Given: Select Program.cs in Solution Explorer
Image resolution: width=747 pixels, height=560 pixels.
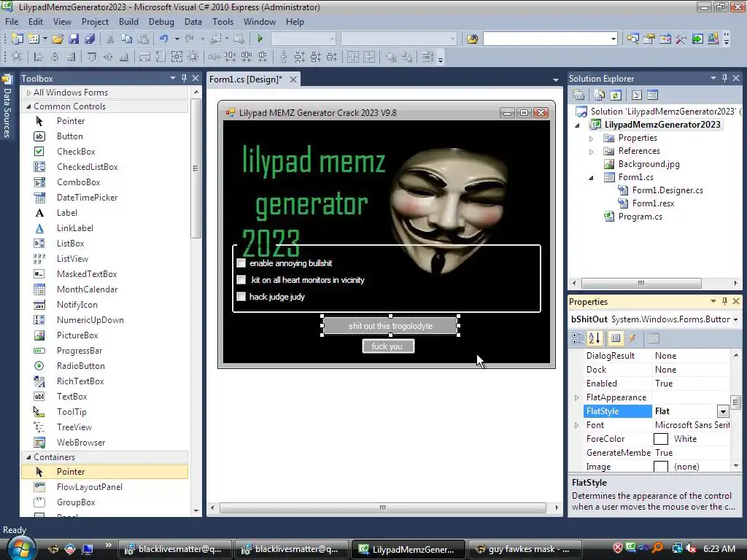Looking at the screenshot, I should pos(640,217).
